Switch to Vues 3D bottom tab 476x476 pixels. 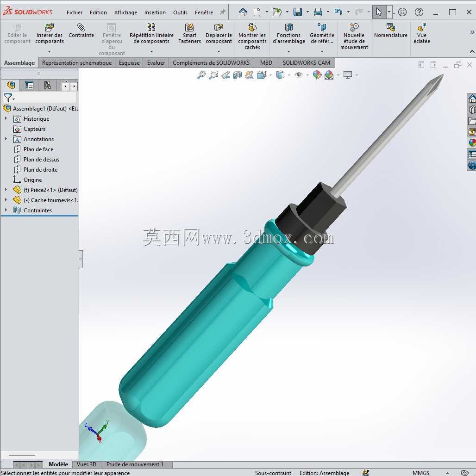click(x=86, y=464)
